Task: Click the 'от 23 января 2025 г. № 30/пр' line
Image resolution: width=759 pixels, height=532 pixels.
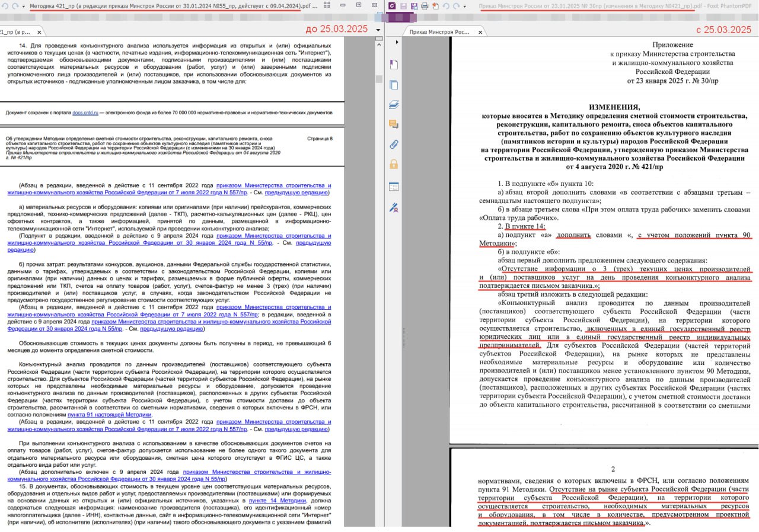Action: point(672,80)
